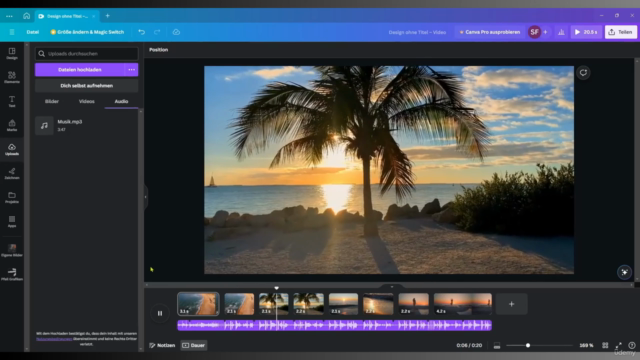Undo the last action
This screenshot has height=360, width=640.
pyautogui.click(x=142, y=32)
